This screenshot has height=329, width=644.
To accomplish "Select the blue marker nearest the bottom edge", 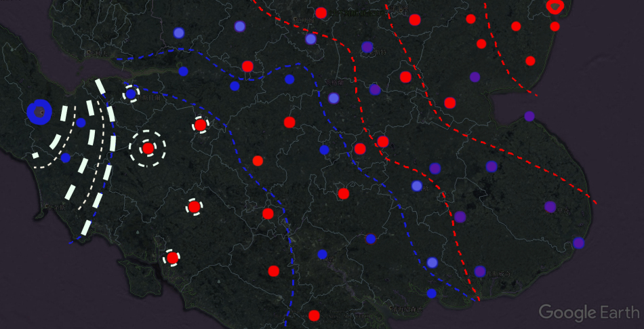I will click(431, 294).
